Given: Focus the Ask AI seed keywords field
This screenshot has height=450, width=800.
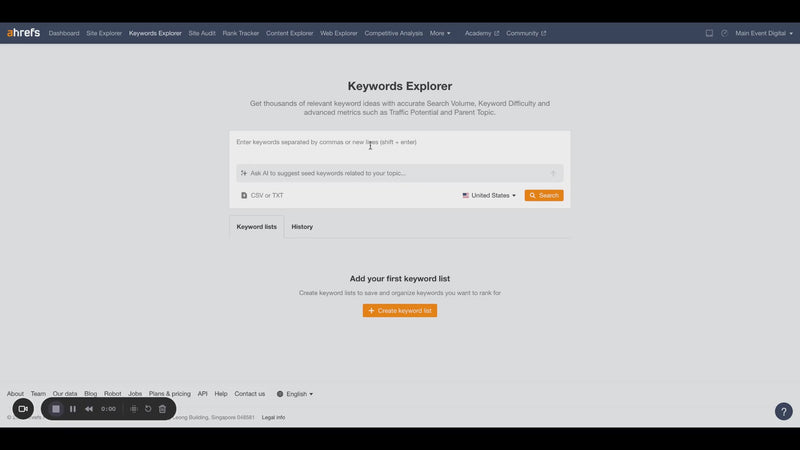Looking at the screenshot, I should tap(390, 173).
